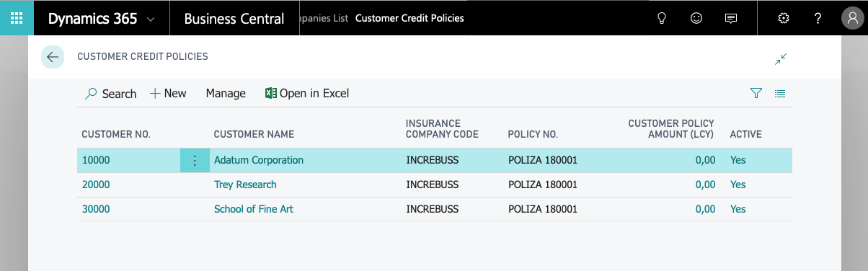Viewport: 868px width, 271px height.
Task: Open the app launcher waffle icon
Action: pyautogui.click(x=17, y=19)
